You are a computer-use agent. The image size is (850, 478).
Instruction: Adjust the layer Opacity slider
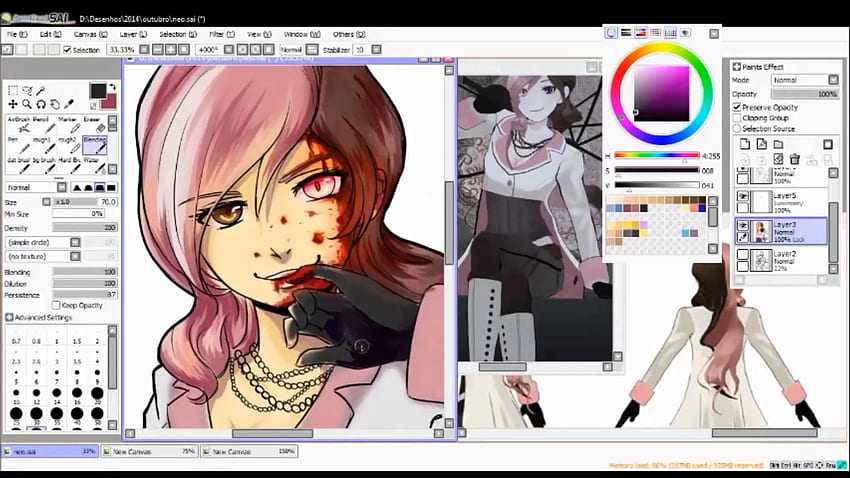[x=805, y=94]
